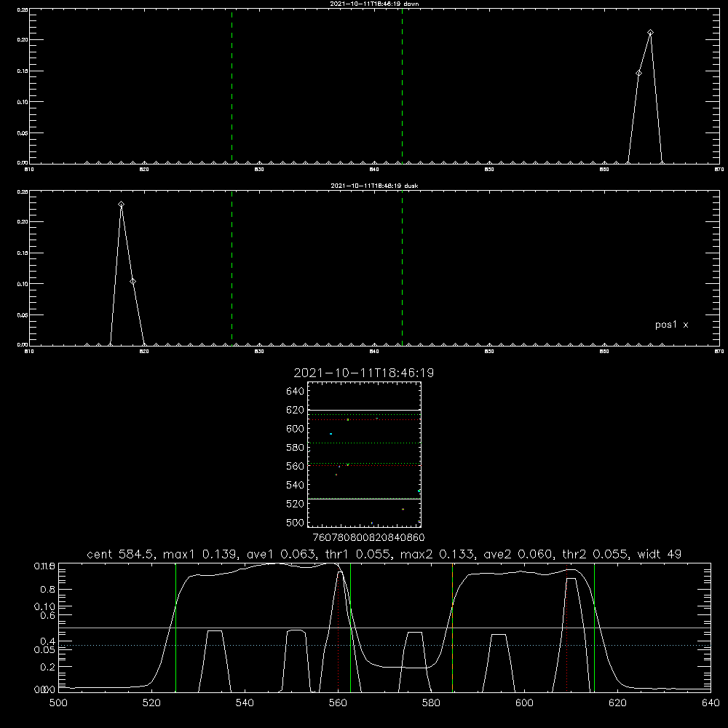Click the highest diamond marker on the dusk peak
Image resolution: width=728 pixels, height=728 pixels.
click(x=121, y=205)
